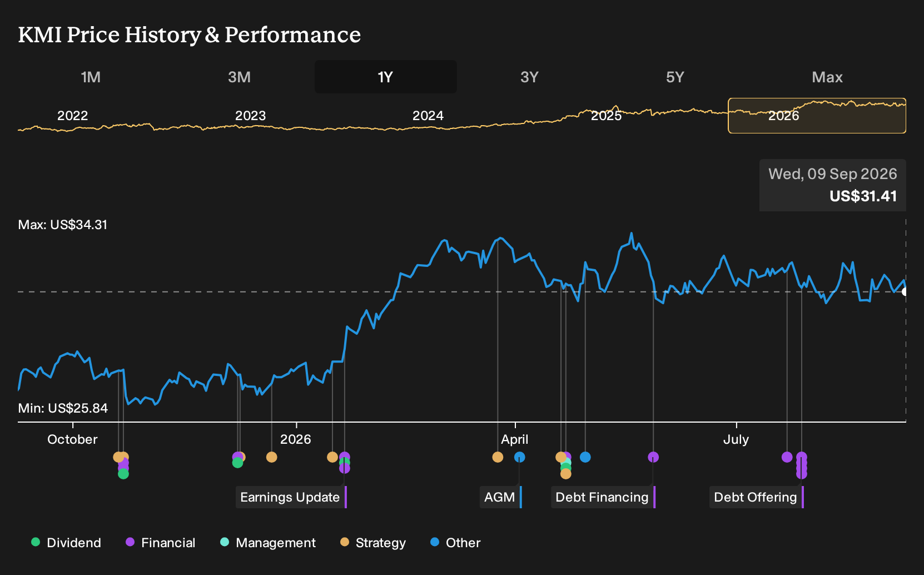
Task: Toggle the Strategy legend filter
Action: [373, 543]
